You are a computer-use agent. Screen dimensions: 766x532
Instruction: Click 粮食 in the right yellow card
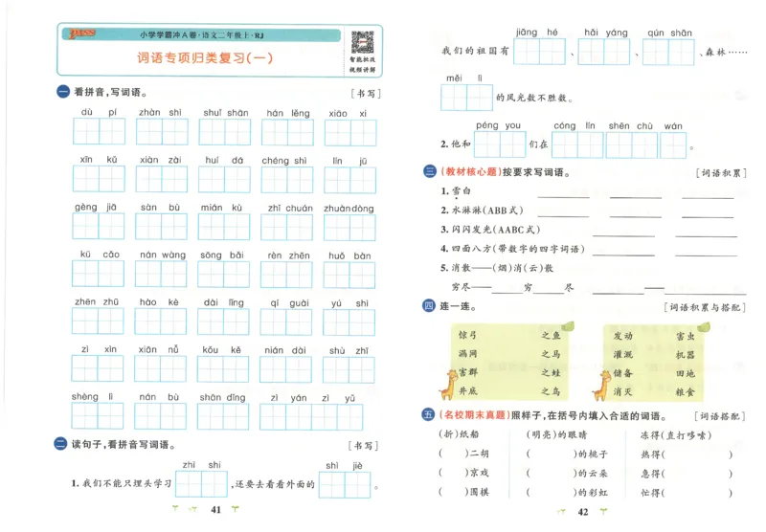click(x=685, y=392)
